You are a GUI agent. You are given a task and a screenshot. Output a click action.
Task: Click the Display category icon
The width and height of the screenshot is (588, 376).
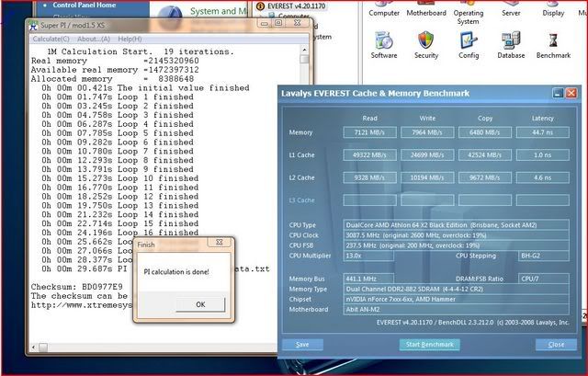tap(553, 13)
